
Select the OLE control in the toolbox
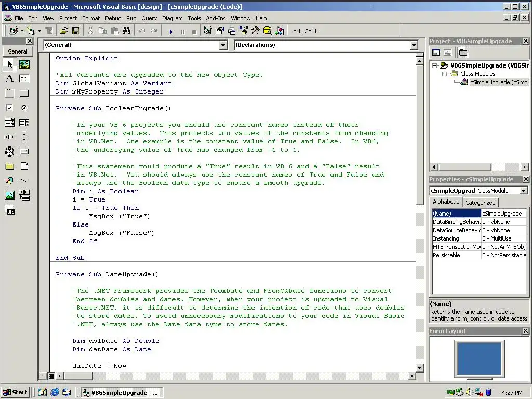10,210
